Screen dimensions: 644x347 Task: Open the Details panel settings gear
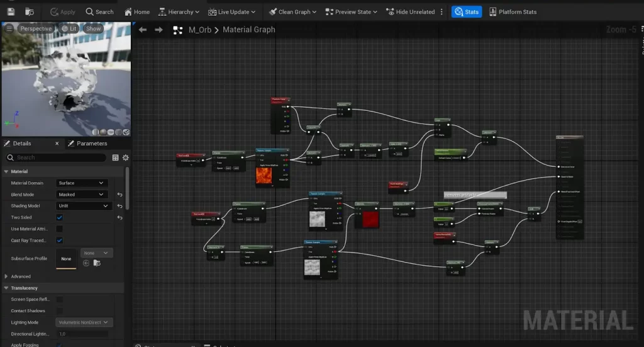[125, 157]
